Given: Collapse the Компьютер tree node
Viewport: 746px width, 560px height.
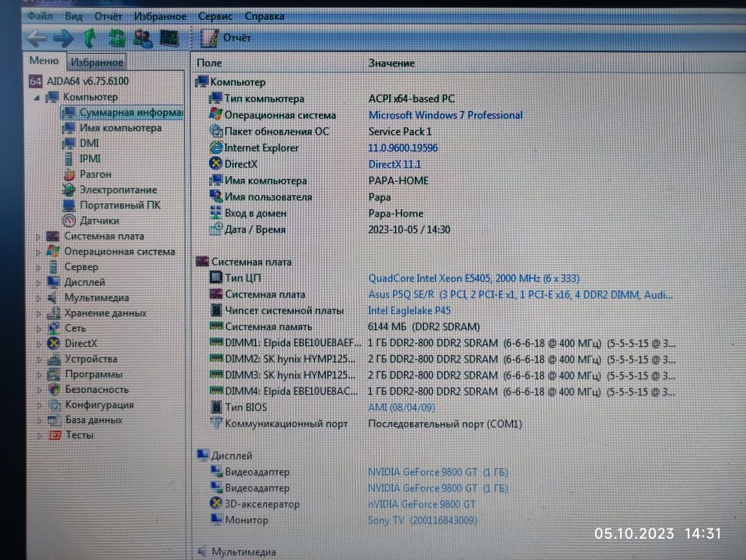Looking at the screenshot, I should coord(37,97).
